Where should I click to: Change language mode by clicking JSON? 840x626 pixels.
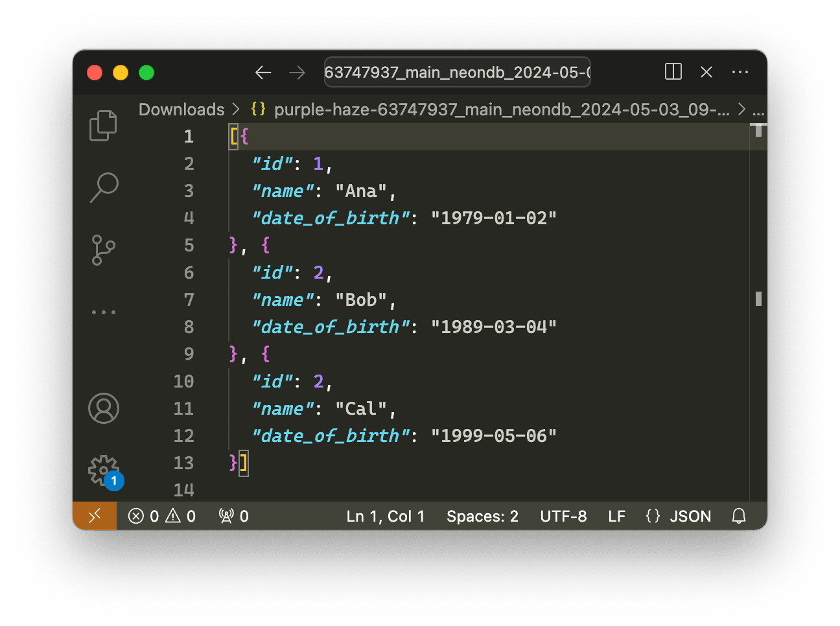[677, 516]
